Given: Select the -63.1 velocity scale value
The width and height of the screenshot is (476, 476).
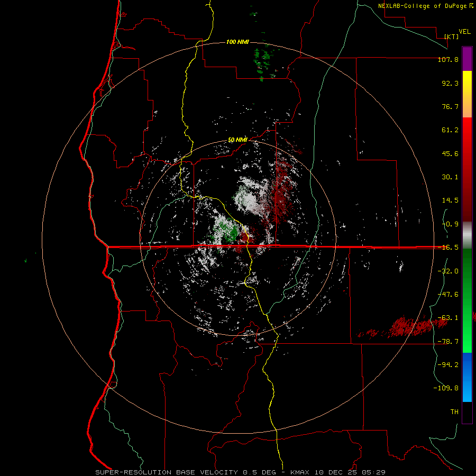Looking at the screenshot, I should point(448,318).
